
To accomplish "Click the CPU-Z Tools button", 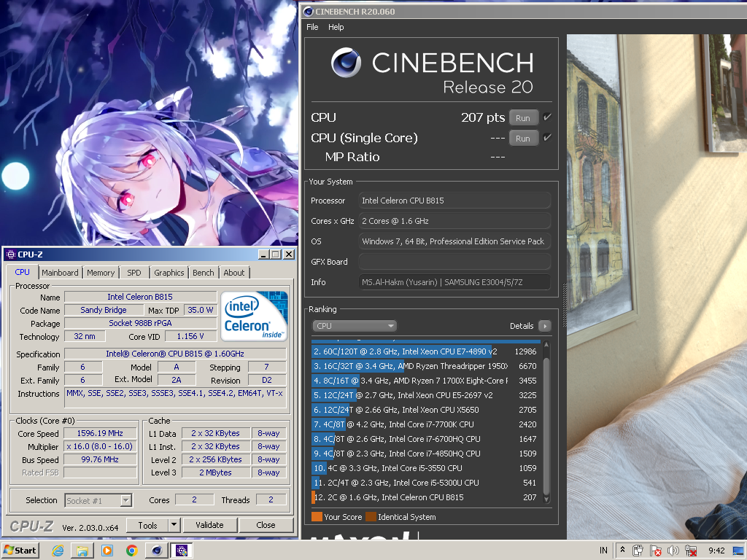I will click(x=147, y=525).
